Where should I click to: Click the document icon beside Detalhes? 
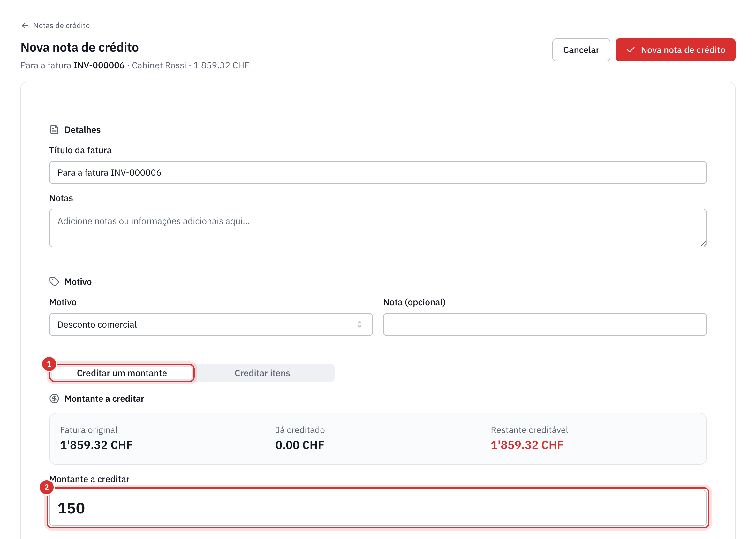pyautogui.click(x=54, y=130)
